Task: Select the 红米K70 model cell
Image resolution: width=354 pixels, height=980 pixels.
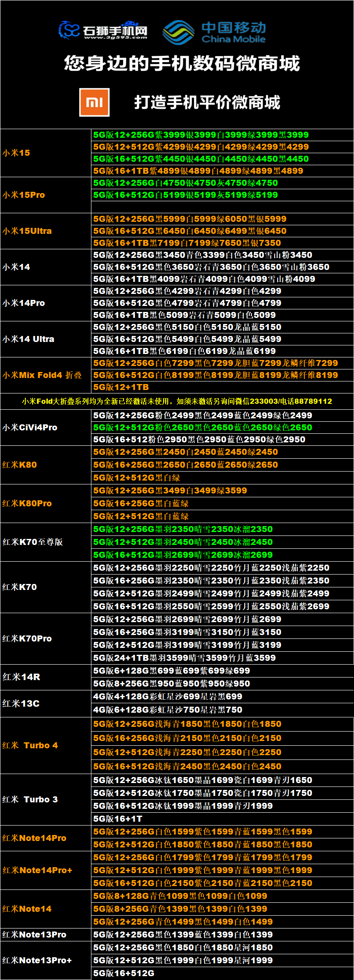Action: click(46, 587)
